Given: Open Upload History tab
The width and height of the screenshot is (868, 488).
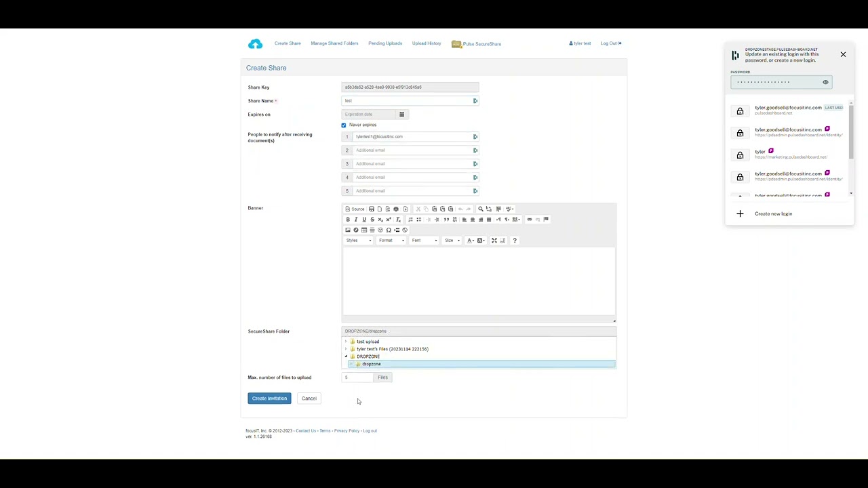Looking at the screenshot, I should click(x=427, y=43).
